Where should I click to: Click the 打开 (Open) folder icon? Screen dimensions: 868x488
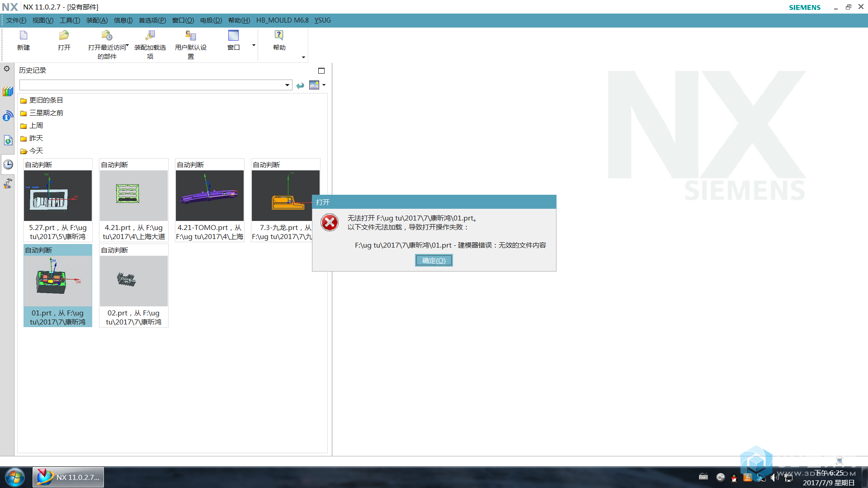pyautogui.click(x=64, y=35)
